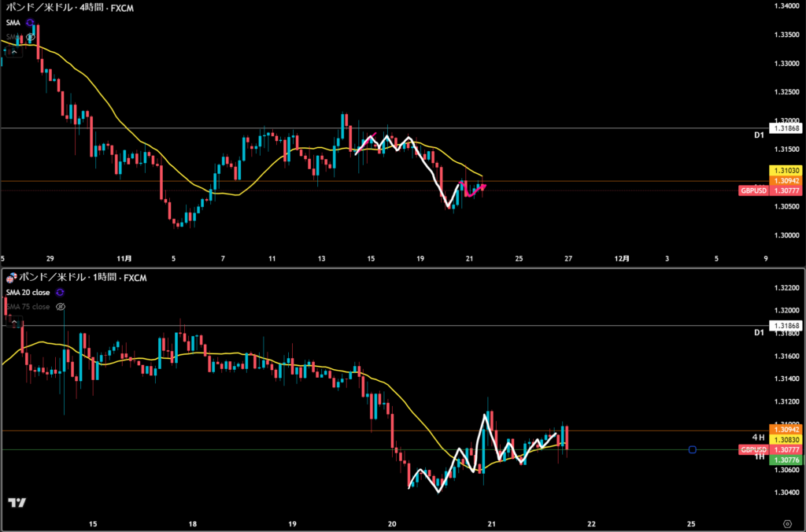Select the blue square handle on horizontal line

[x=692, y=449]
